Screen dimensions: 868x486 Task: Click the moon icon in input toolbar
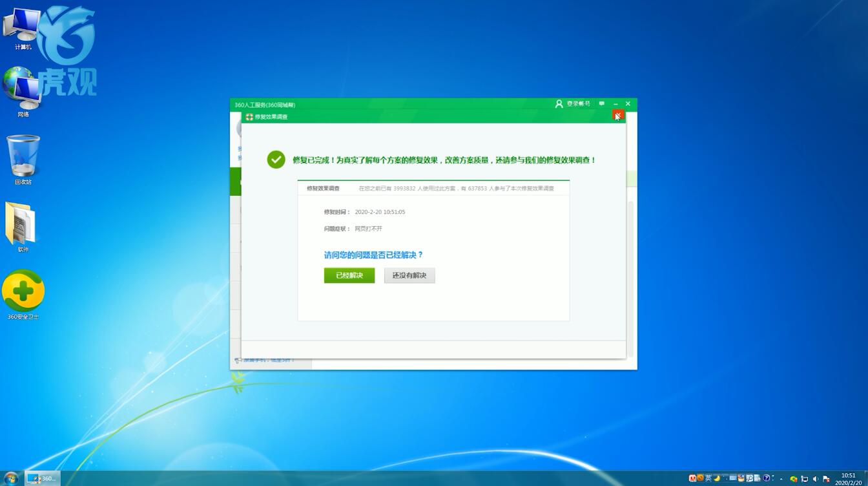[x=717, y=478]
